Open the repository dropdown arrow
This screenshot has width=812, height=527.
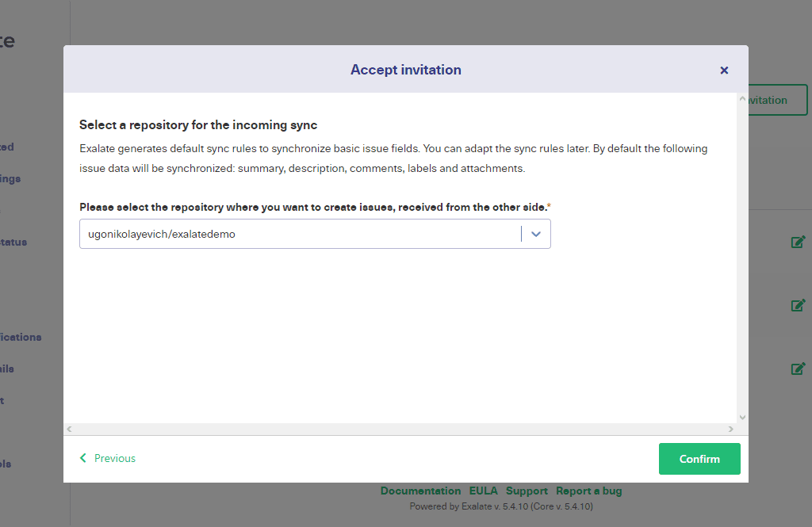pos(536,234)
